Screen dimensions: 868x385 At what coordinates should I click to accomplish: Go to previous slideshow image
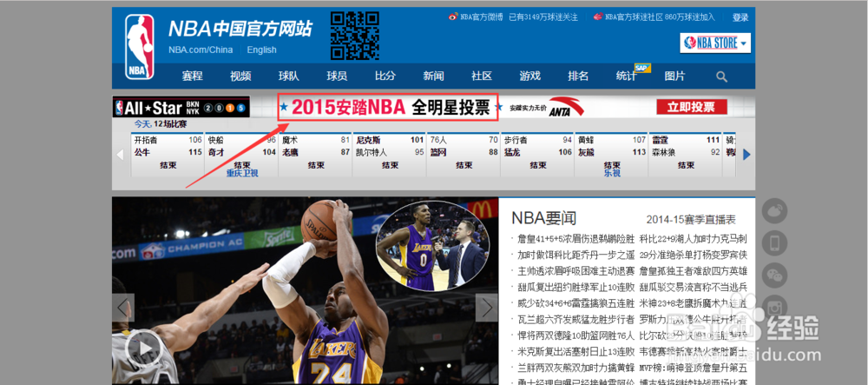coord(123,308)
